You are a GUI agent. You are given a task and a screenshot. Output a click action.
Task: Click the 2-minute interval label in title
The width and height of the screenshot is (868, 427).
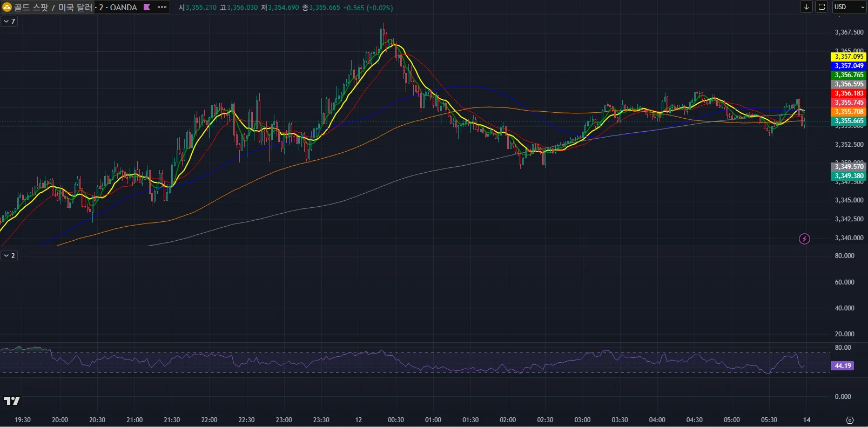point(101,8)
